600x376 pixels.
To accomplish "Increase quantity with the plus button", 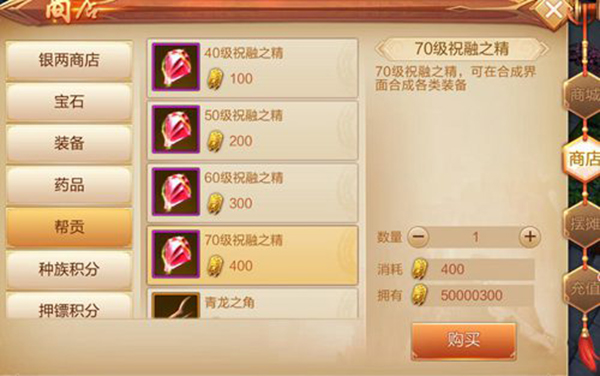I will tap(530, 237).
